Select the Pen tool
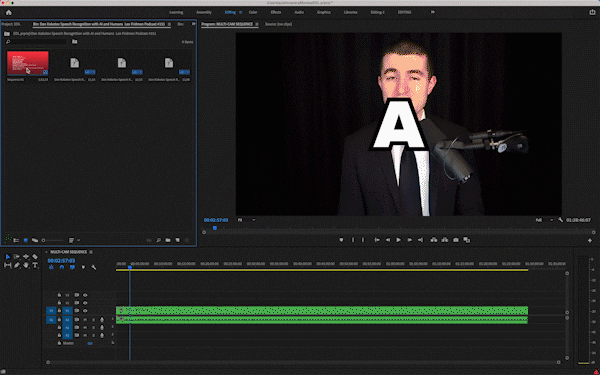 coord(17,265)
